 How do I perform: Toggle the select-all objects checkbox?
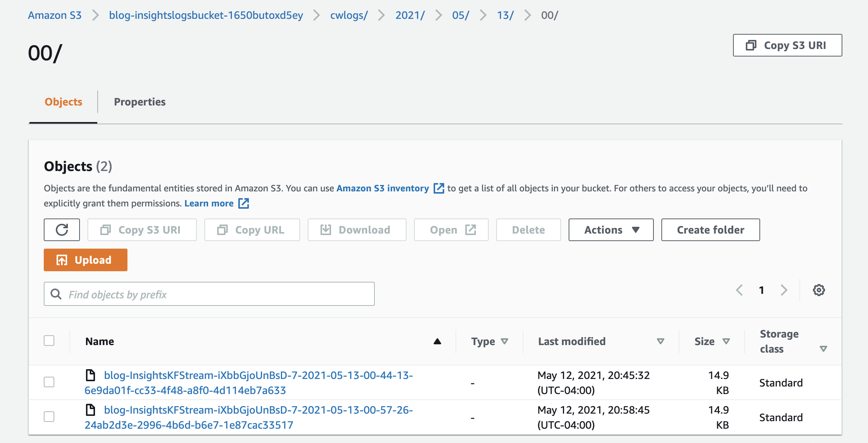tap(49, 341)
